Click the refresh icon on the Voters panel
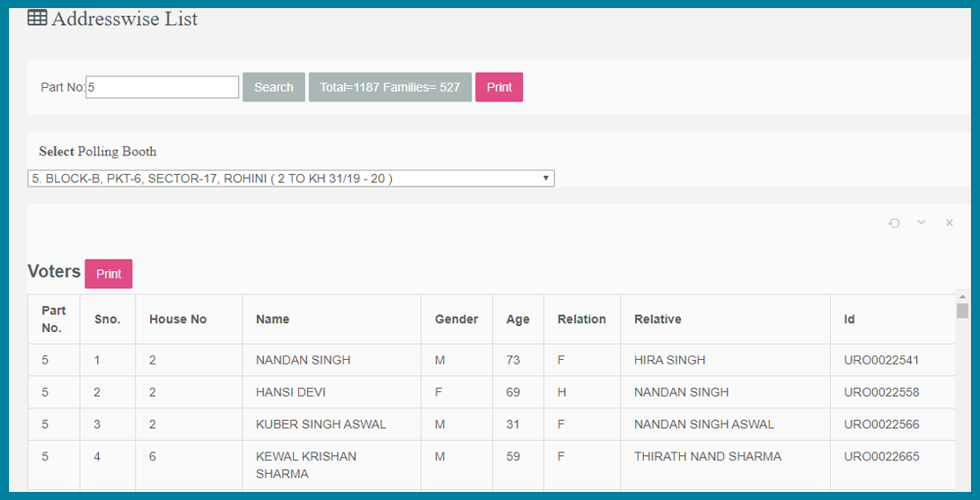The image size is (980, 500). (x=894, y=223)
